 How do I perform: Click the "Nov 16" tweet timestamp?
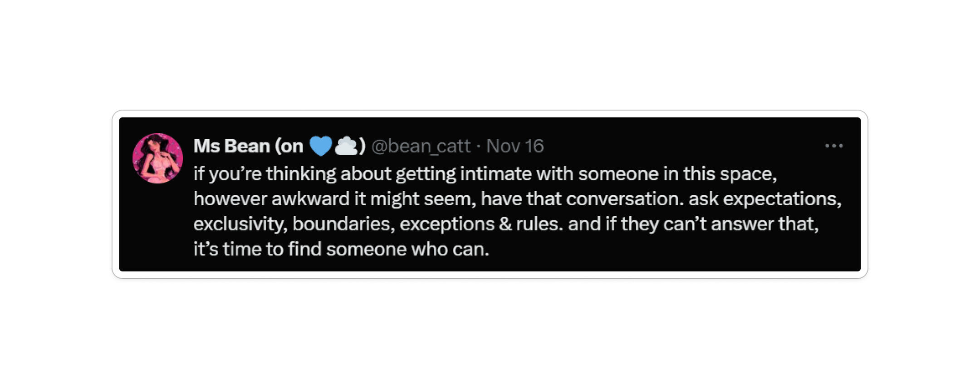pyautogui.click(x=515, y=146)
